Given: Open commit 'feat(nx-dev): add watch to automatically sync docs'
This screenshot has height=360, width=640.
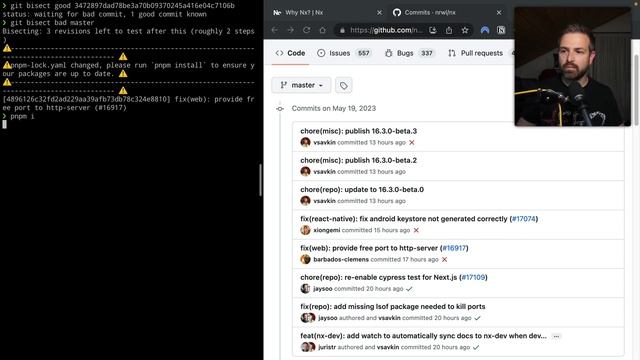Looking at the screenshot, I should coord(423,336).
